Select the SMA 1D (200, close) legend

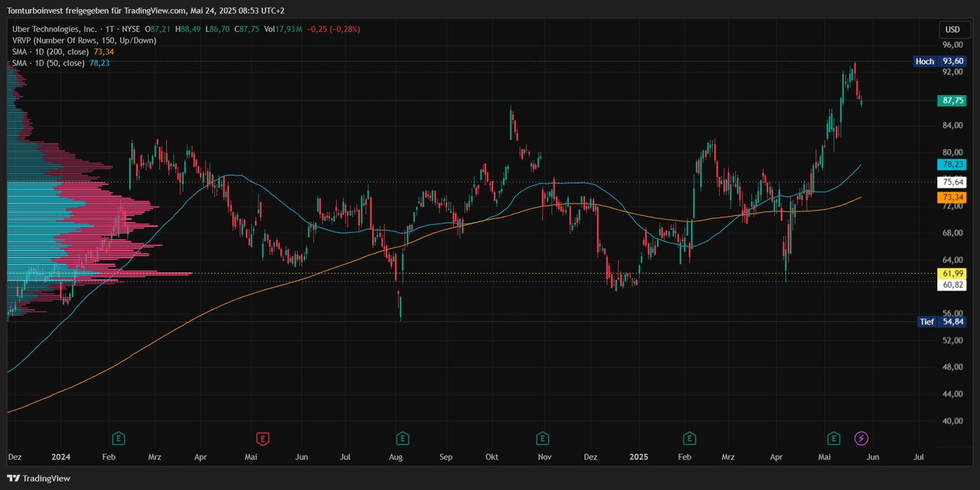coord(51,51)
